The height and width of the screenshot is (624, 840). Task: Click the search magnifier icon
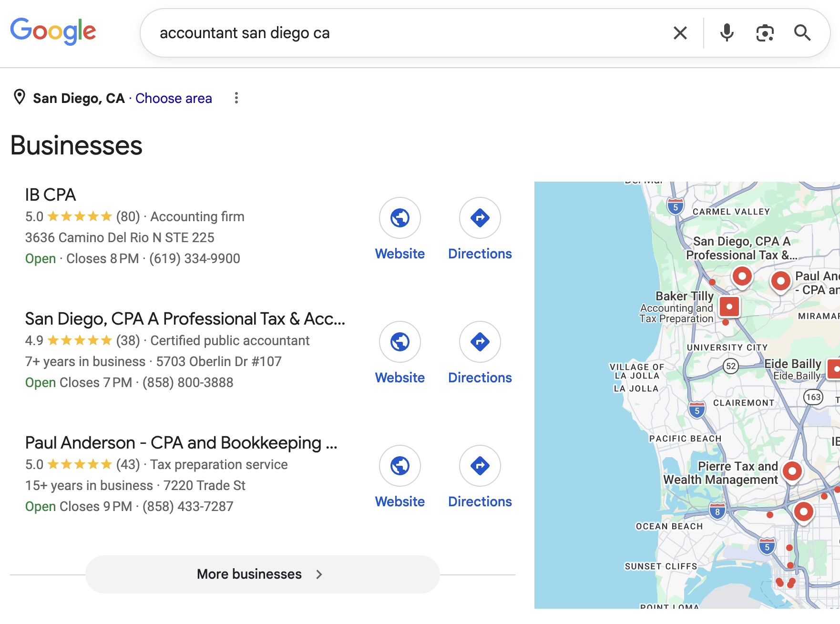[803, 33]
